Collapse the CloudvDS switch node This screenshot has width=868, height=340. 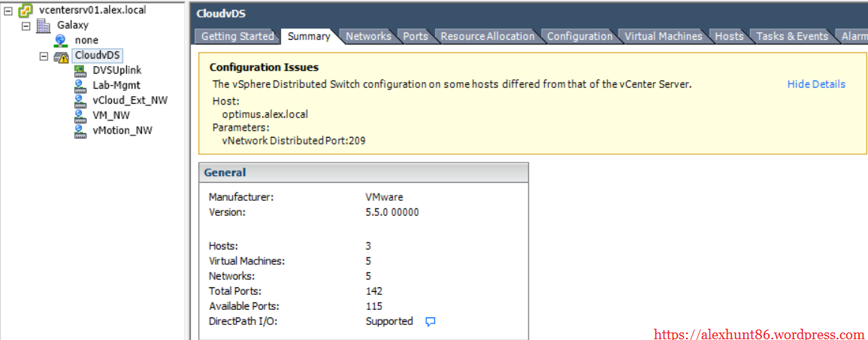pos(44,56)
